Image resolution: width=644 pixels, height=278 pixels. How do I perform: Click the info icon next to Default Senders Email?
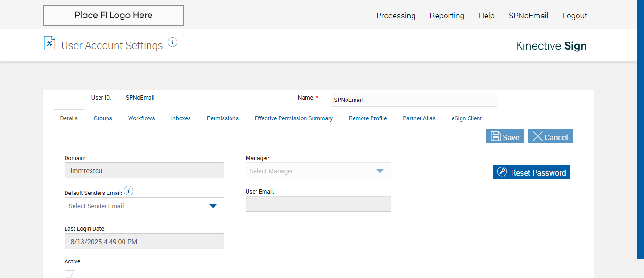129,191
